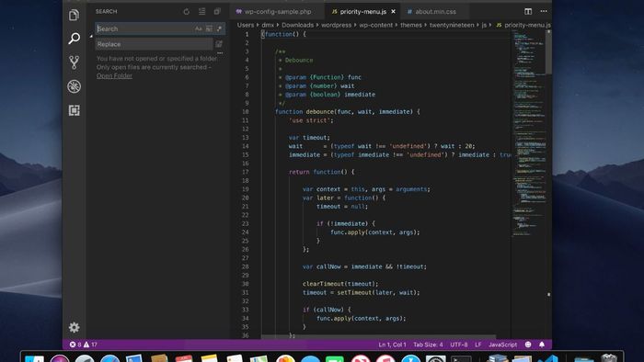The height and width of the screenshot is (362, 644).
Task: Open Visual Studio Code dock icon
Action: 548,358
